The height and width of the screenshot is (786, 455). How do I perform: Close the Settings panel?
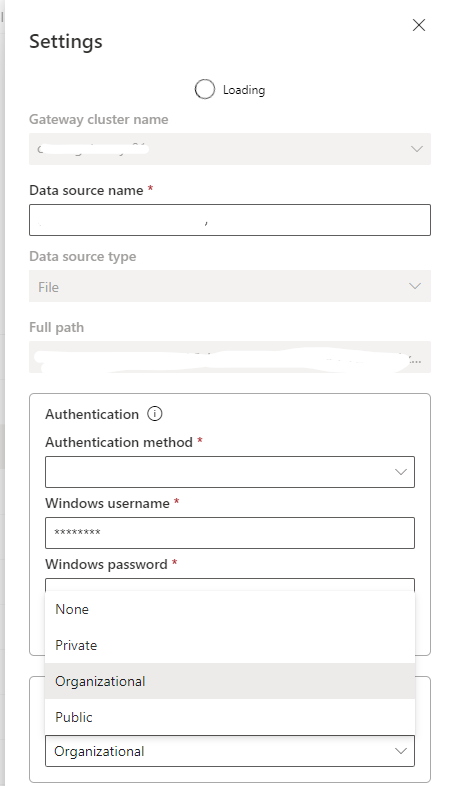pos(418,25)
